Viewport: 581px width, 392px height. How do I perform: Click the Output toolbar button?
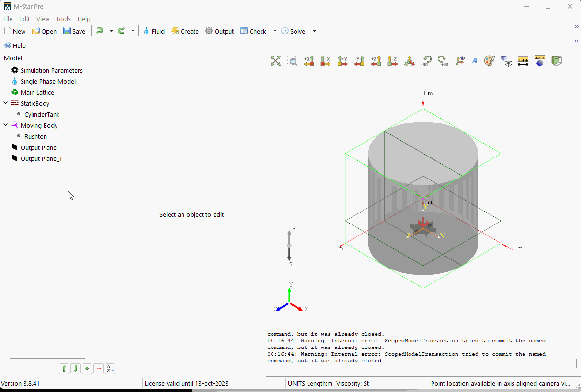[219, 31]
